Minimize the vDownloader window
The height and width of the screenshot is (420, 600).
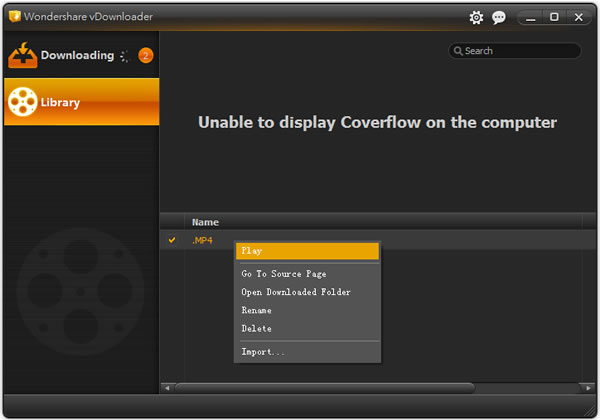coord(530,18)
